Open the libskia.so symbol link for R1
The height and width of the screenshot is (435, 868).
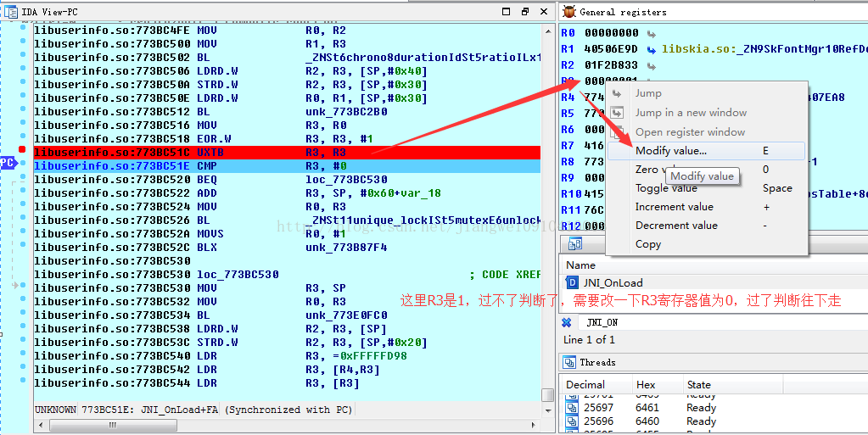764,49
